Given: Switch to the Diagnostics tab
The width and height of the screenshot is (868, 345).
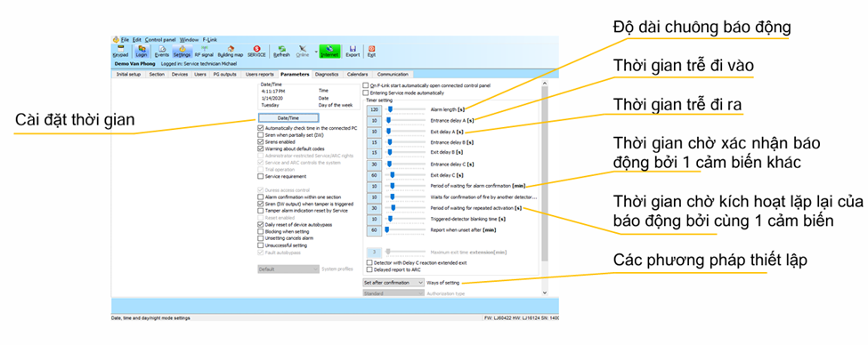Looking at the screenshot, I should pyautogui.click(x=326, y=74).
